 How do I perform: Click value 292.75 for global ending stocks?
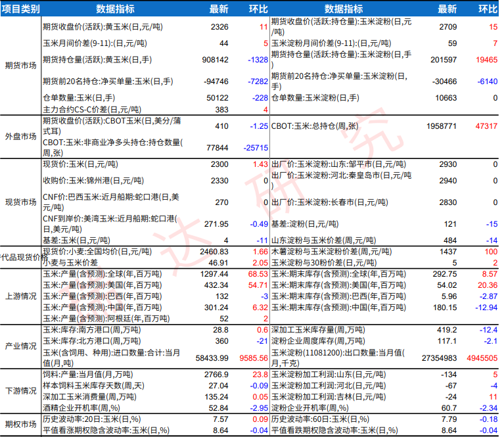pyautogui.click(x=445, y=274)
